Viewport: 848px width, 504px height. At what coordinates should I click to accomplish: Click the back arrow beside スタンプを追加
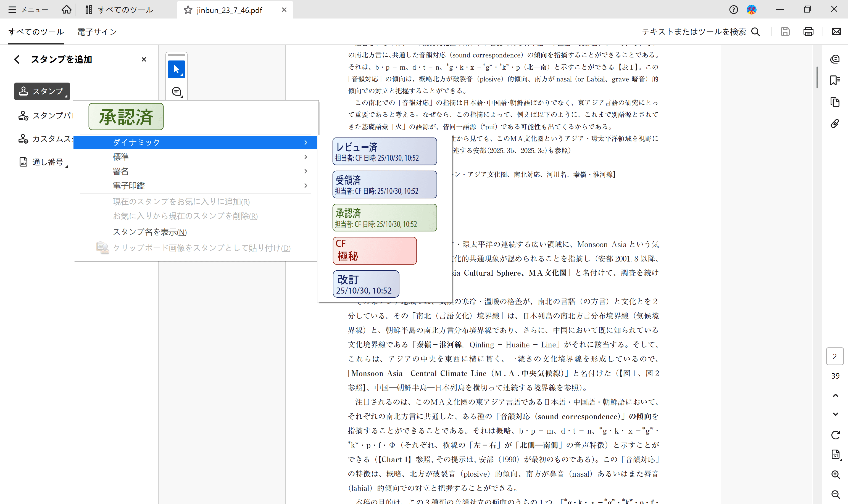[17, 59]
